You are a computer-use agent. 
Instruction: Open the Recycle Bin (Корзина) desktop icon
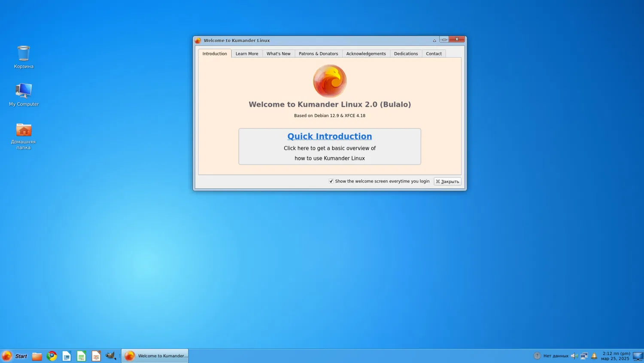(x=24, y=57)
